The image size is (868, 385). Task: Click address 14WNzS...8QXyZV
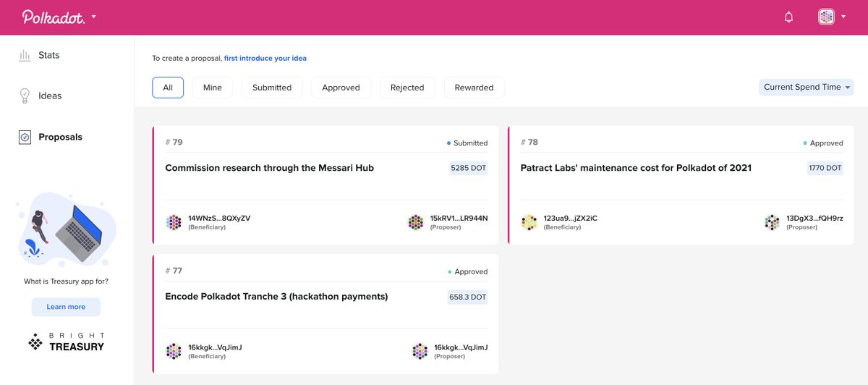coord(219,218)
